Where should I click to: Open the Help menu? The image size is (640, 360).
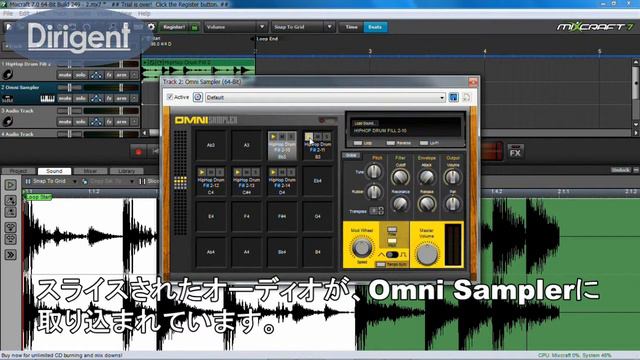[144, 13]
